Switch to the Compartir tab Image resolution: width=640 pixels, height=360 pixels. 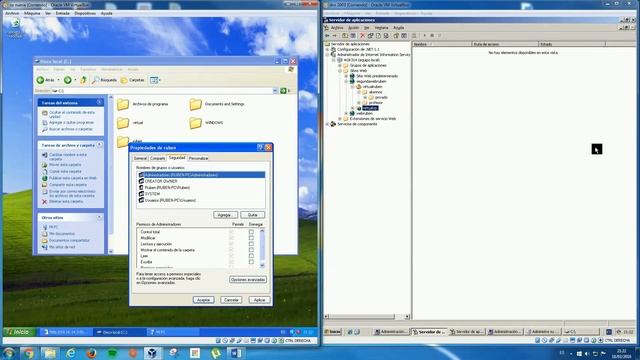point(157,158)
